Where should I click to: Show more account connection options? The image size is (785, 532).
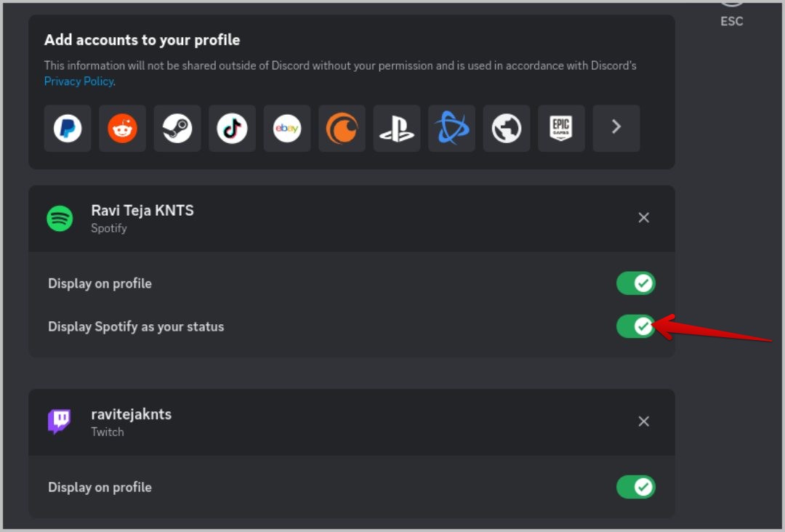(616, 129)
